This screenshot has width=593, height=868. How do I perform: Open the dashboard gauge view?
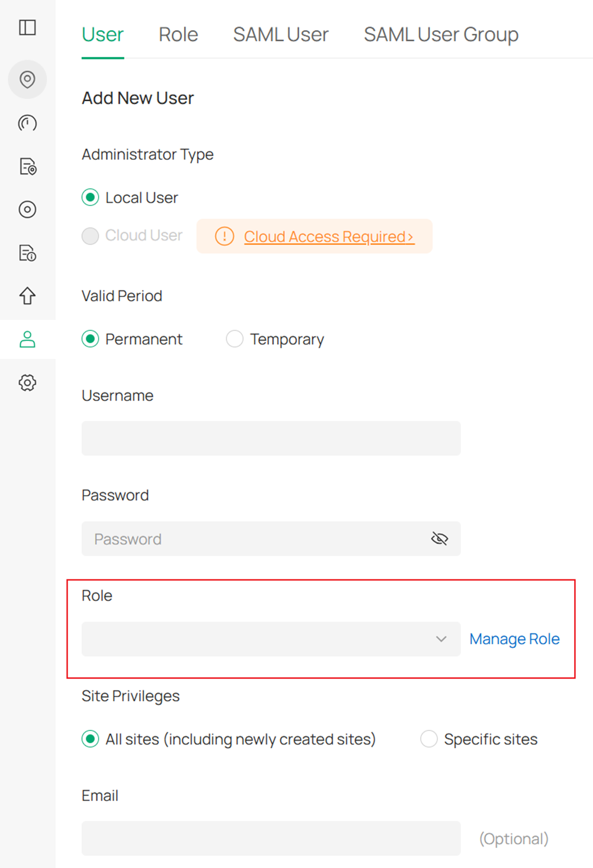coord(27,123)
